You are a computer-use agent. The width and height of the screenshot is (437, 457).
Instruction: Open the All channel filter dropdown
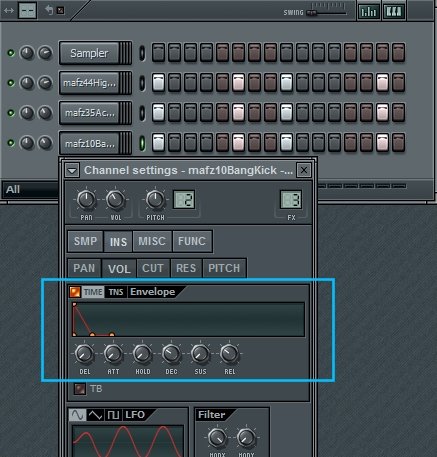tap(31, 190)
